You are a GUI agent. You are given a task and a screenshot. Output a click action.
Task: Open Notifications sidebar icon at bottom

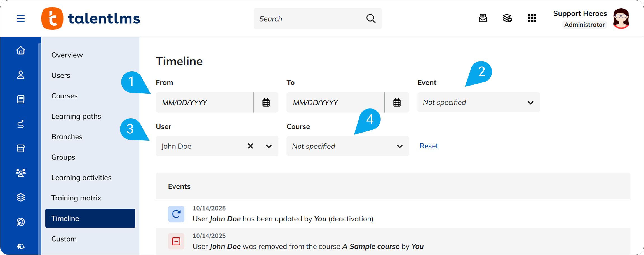pos(21,246)
